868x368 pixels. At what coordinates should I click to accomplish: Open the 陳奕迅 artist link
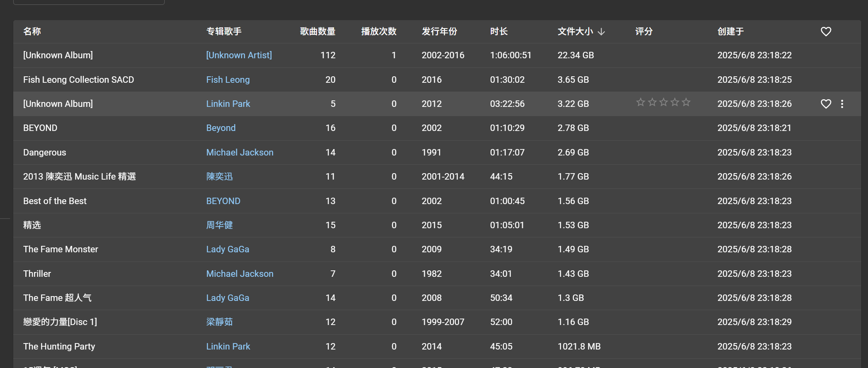219,176
